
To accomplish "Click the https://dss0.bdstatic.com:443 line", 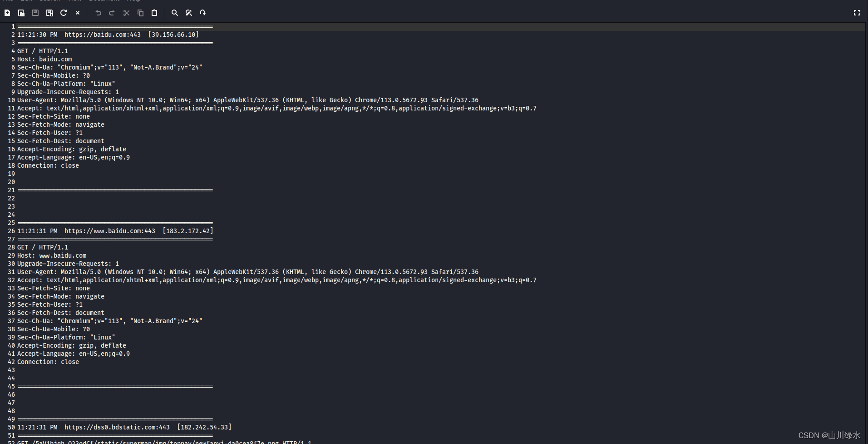I will tap(124, 427).
